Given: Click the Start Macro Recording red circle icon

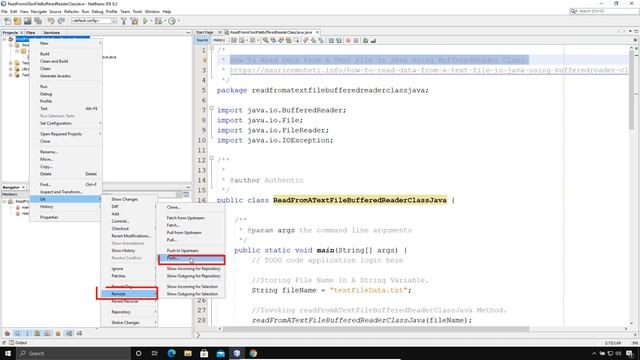Looking at the screenshot, I should coord(348,40).
